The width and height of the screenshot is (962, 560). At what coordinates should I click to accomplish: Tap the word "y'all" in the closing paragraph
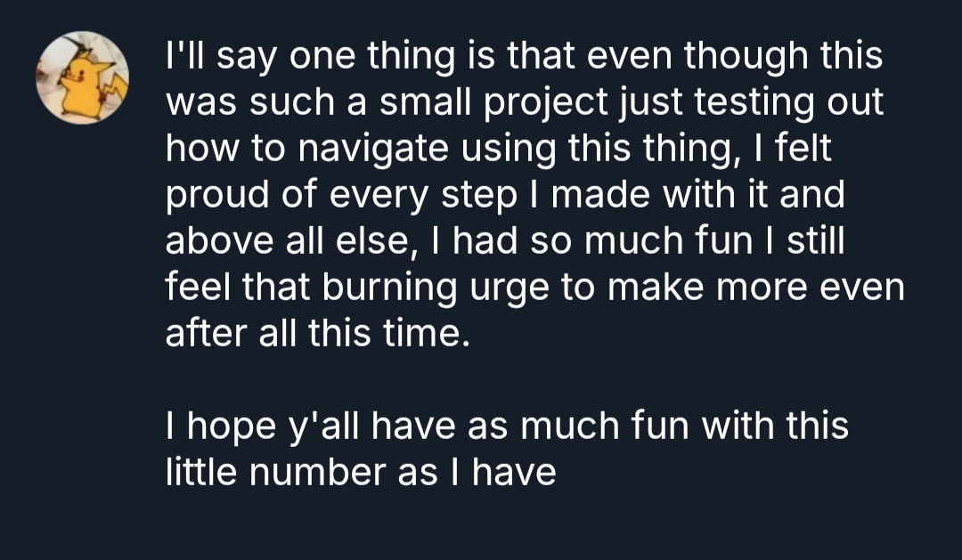324,426
